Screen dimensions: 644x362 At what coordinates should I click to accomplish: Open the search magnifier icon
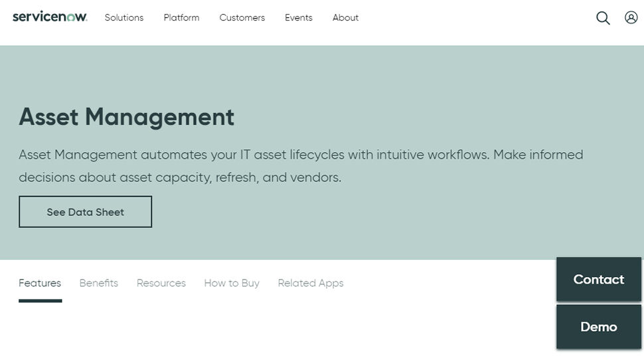[603, 18]
